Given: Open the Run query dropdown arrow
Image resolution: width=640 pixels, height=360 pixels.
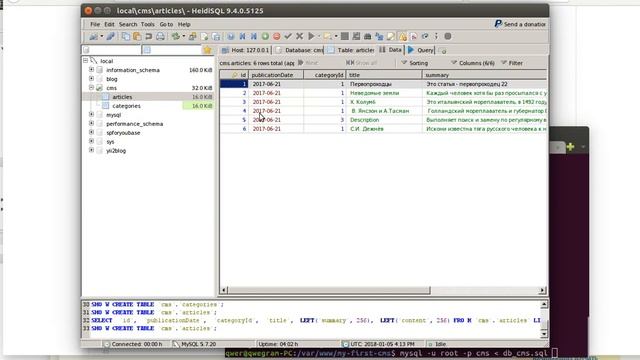Looking at the screenshot, I should (x=319, y=36).
